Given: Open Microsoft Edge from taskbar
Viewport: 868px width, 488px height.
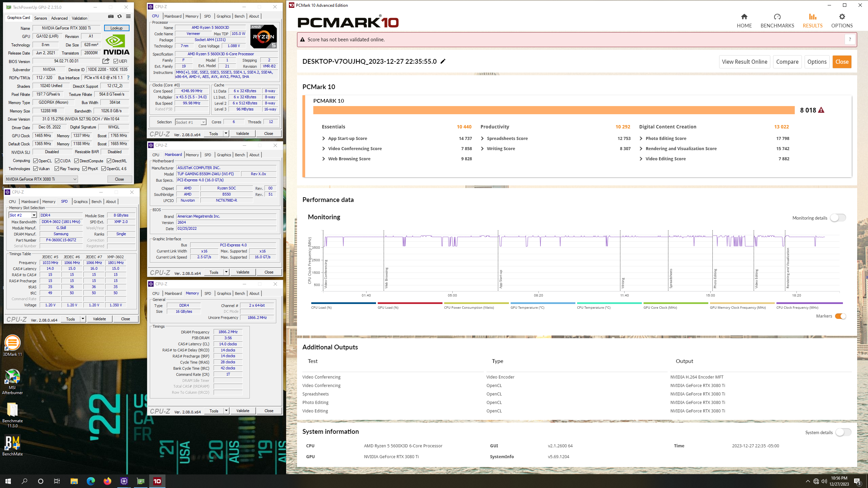Looking at the screenshot, I should tap(91, 481).
